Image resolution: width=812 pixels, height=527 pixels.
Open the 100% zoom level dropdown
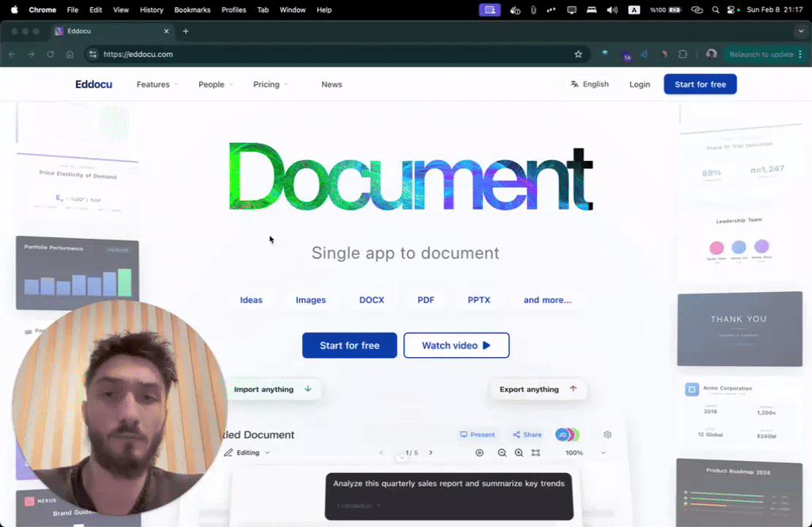click(x=585, y=452)
